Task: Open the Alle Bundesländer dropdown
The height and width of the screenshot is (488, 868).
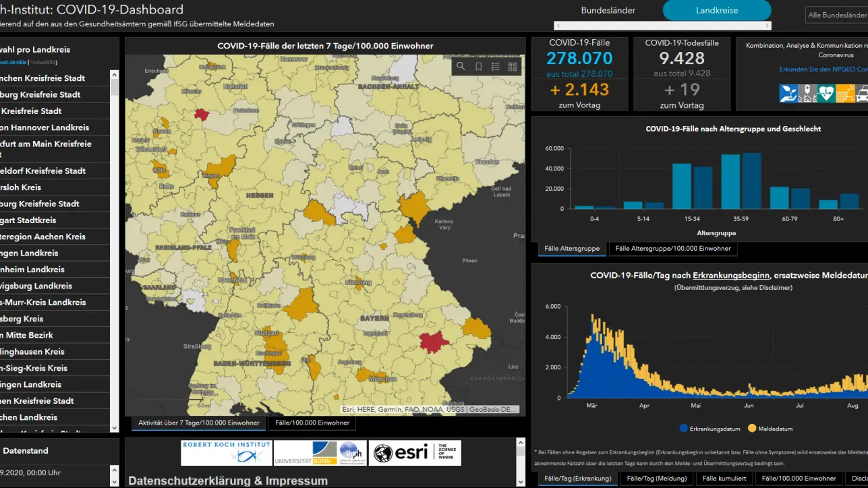Action: tap(836, 15)
